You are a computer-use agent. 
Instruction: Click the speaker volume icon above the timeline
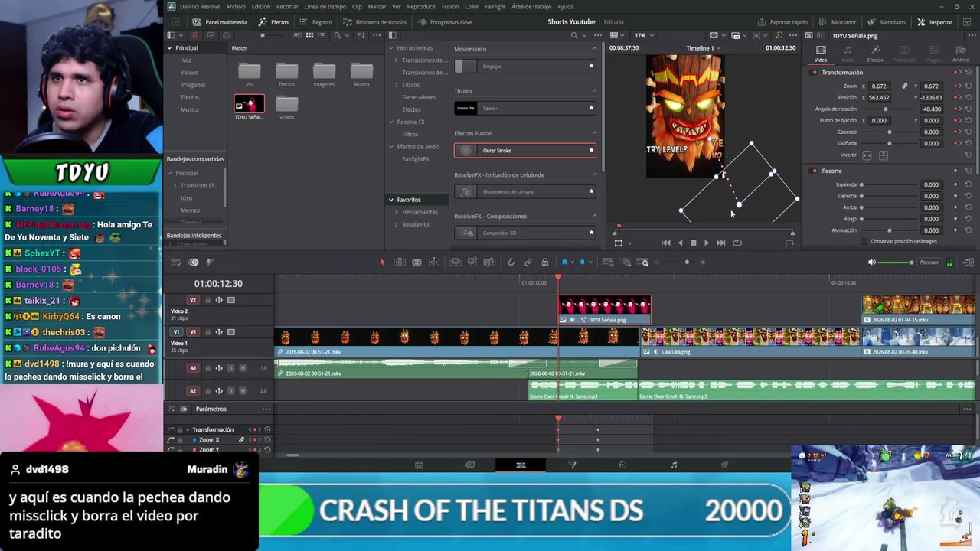coord(871,262)
